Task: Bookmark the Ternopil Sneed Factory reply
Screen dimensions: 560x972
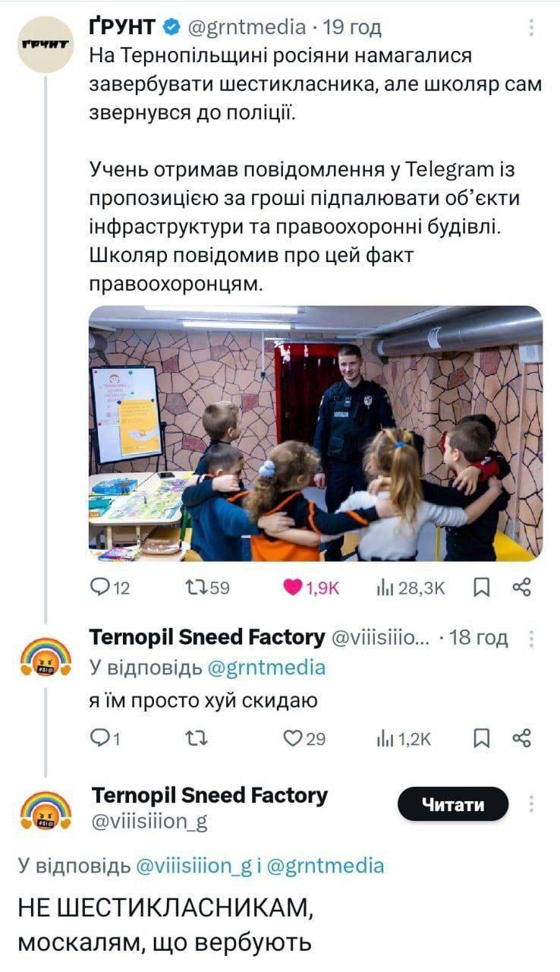Action: pos(481,738)
